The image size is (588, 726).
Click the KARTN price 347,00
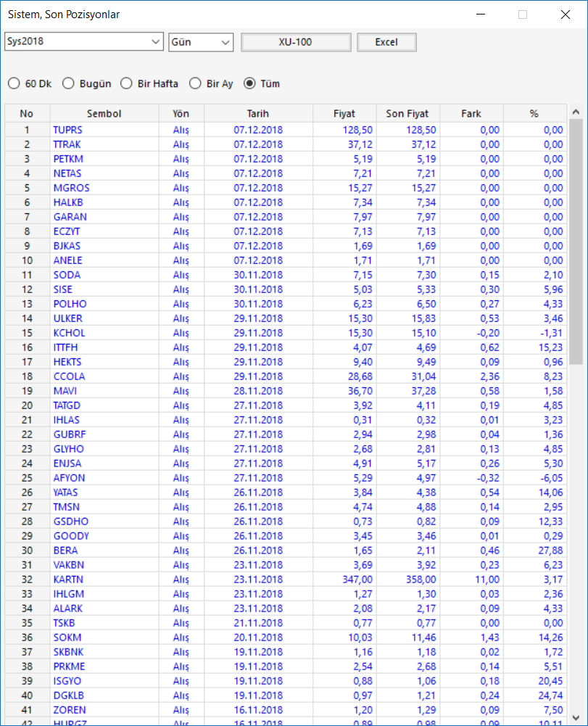pyautogui.click(x=357, y=579)
